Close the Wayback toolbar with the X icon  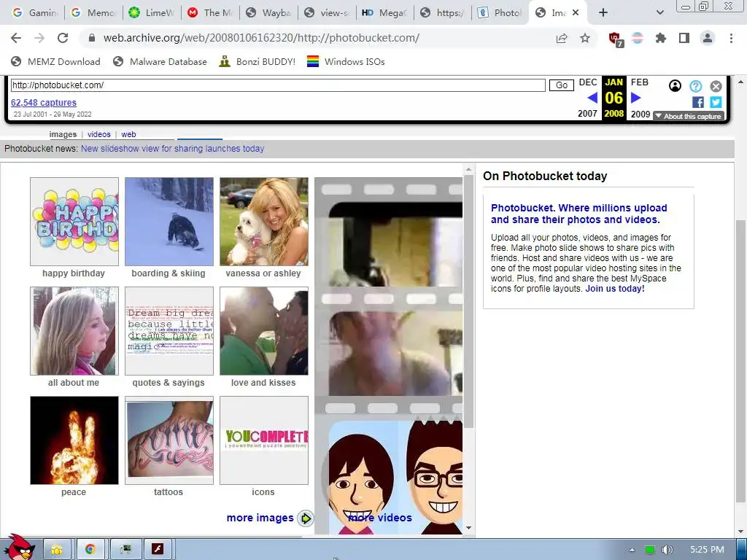(x=716, y=86)
